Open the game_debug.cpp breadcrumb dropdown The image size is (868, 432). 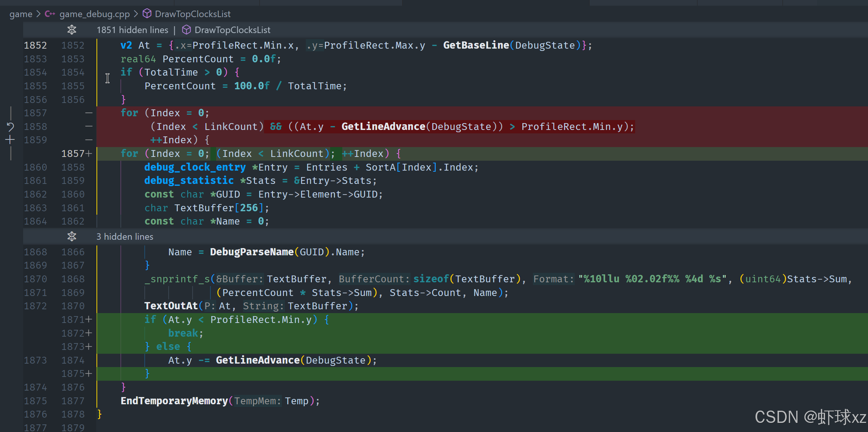point(95,14)
